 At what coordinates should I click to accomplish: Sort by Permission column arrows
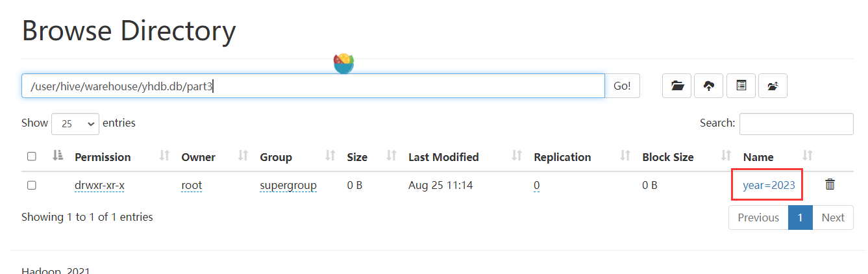pyautogui.click(x=165, y=156)
